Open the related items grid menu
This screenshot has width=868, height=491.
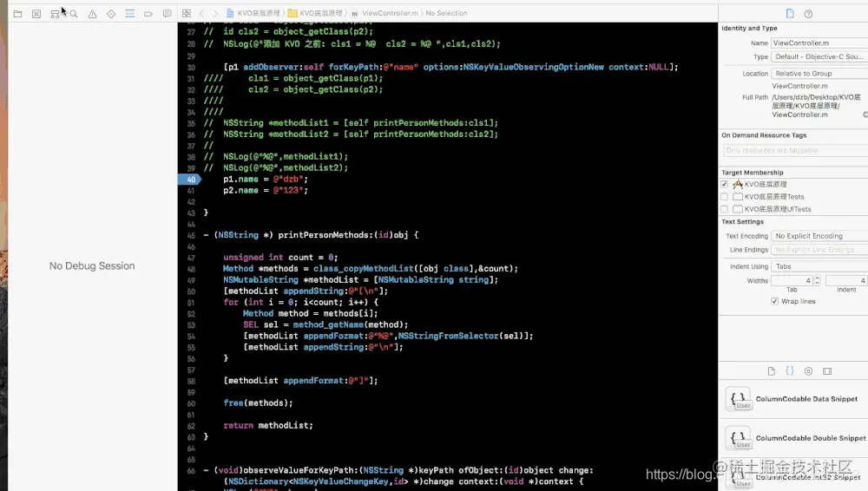coord(187,13)
